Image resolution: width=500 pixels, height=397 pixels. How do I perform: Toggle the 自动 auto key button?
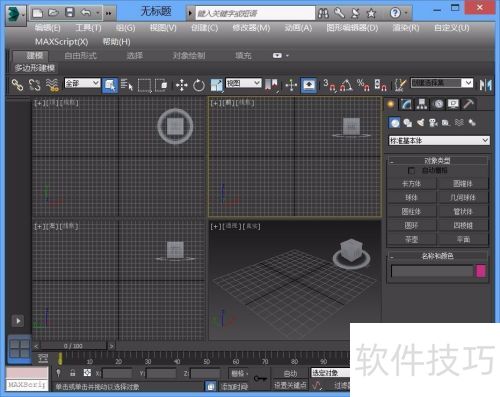(290, 373)
